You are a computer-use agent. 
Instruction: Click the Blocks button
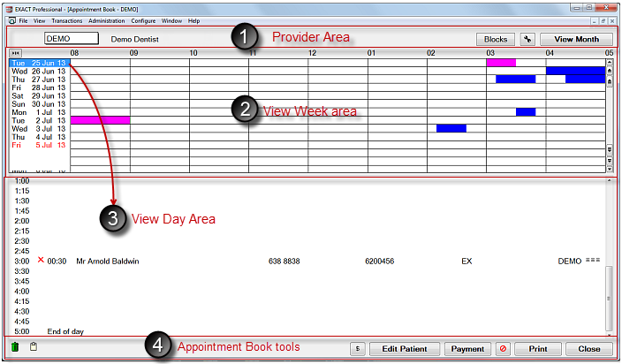[496, 39]
